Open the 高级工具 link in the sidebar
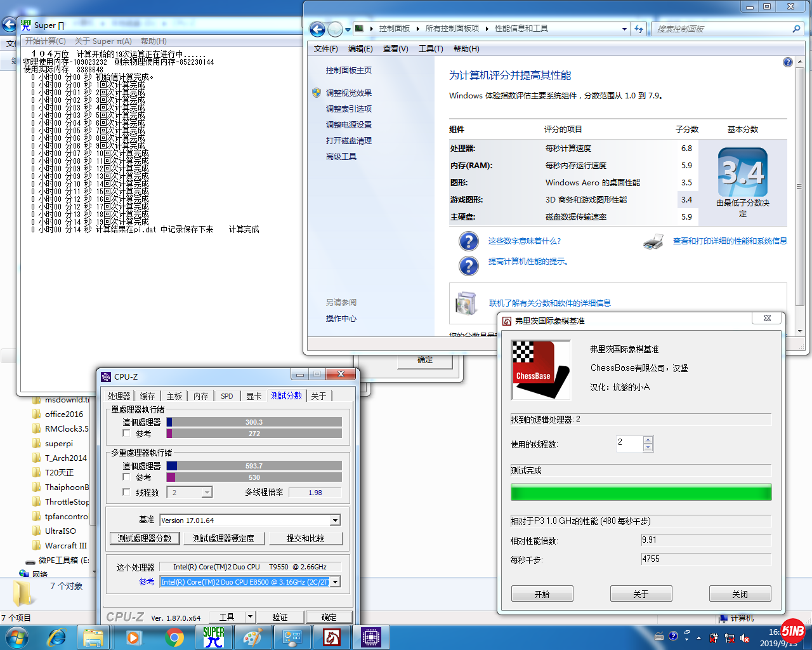Image resolution: width=812 pixels, height=650 pixels. (341, 157)
